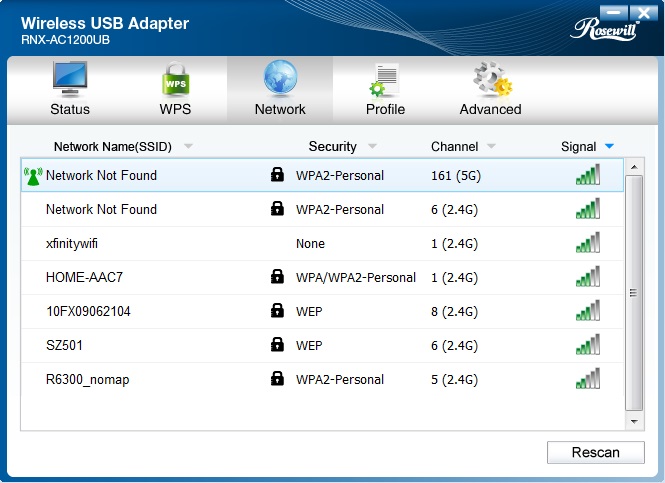The image size is (665, 483).
Task: Click the Signal column header text
Action: [578, 147]
